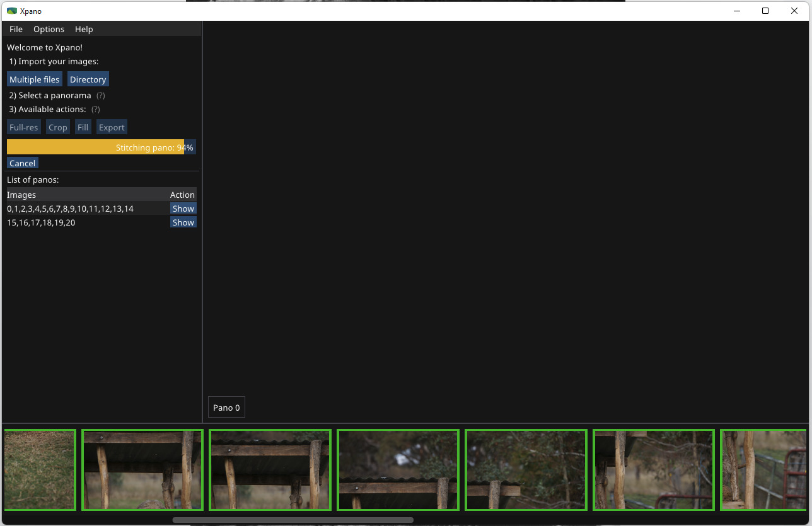The height and width of the screenshot is (526, 812).
Task: Select the thumbnail with tree branches only
Action: 526,470
